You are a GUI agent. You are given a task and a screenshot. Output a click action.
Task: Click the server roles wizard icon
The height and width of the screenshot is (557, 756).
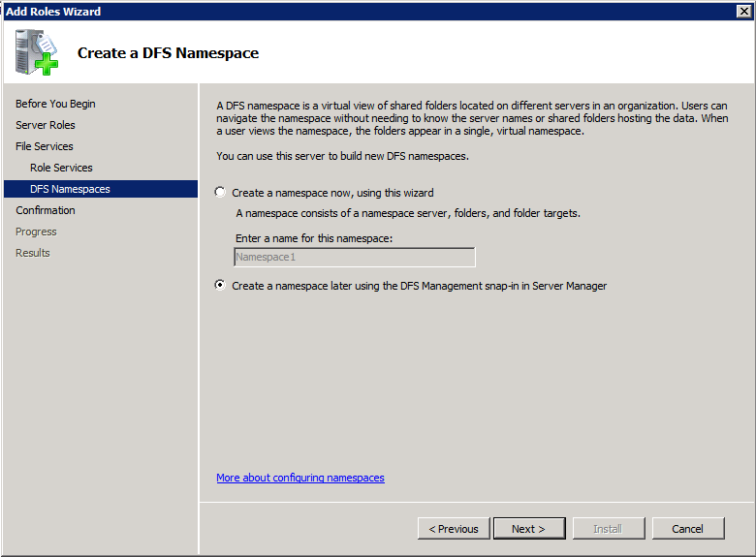(x=37, y=52)
